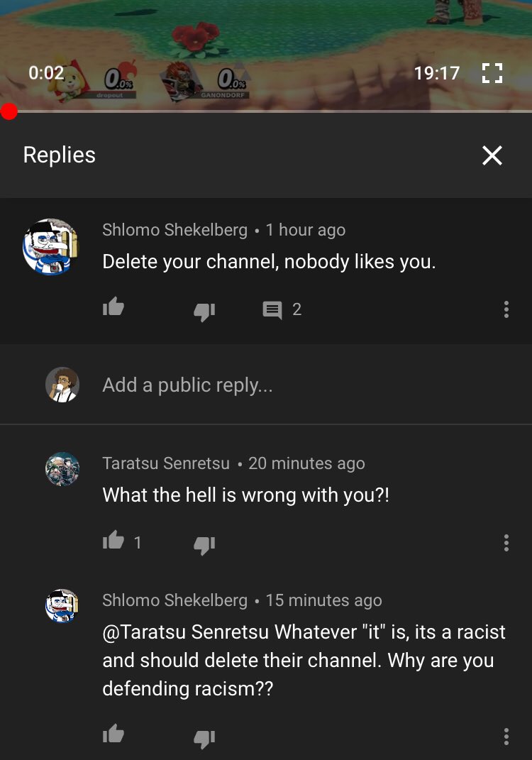Open replies count icon showing 2
Screen dimensions: 532x760
point(272,309)
